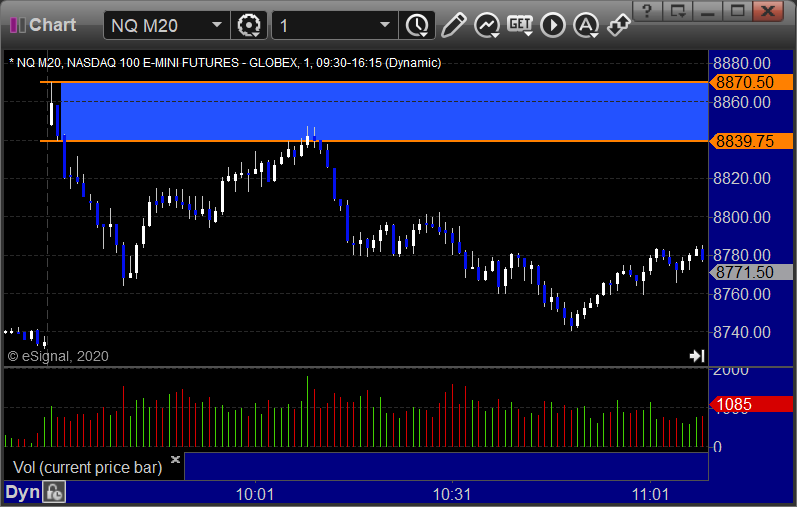Select the Vol (current price bar) tab
The image size is (797, 507).
(87, 467)
